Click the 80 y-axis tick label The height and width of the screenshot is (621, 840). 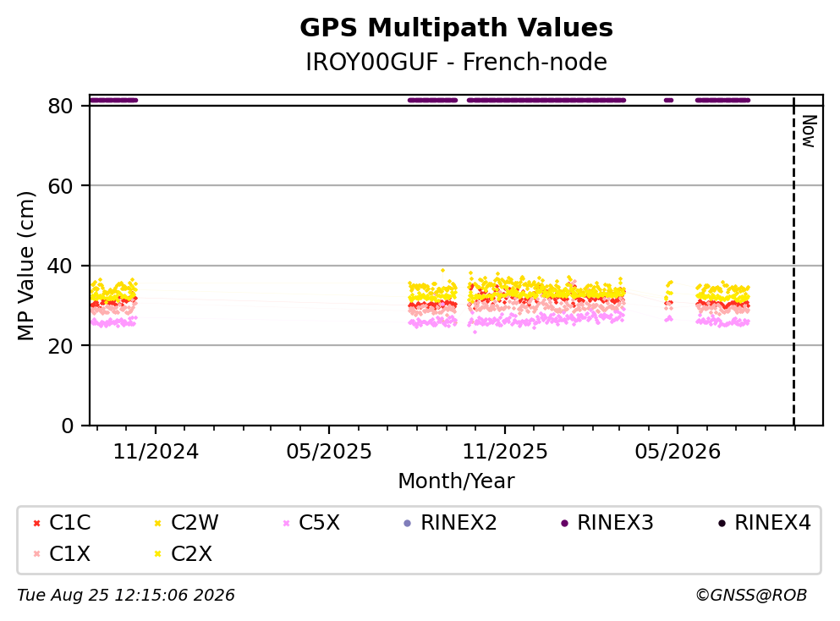pos(61,106)
